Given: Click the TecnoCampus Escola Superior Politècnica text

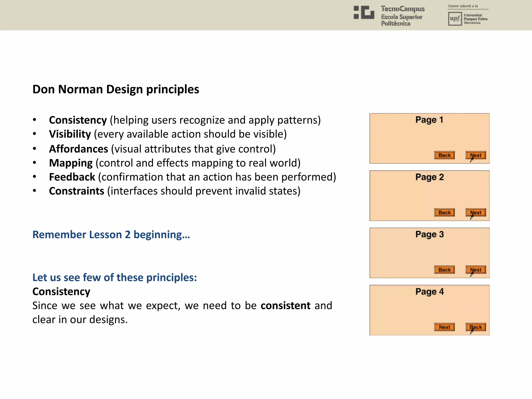Looking at the screenshot, I should click(x=402, y=16).
